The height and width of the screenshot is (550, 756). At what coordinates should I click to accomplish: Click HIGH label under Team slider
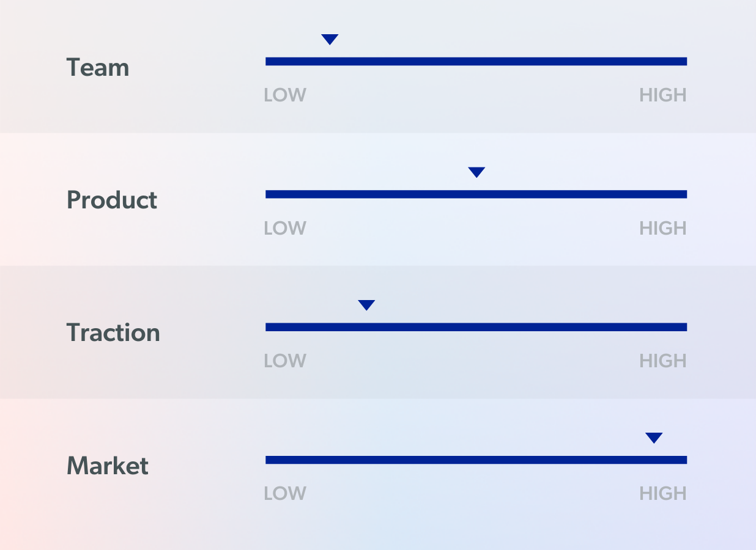pos(663,95)
